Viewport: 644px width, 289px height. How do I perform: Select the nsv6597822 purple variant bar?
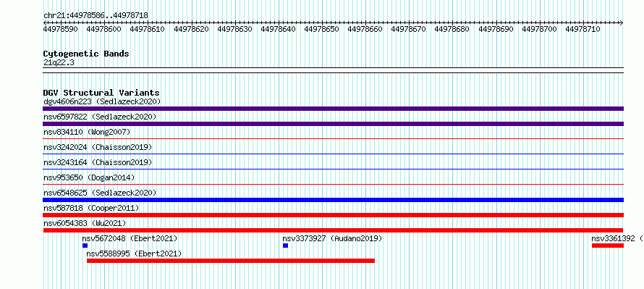[x=333, y=124]
